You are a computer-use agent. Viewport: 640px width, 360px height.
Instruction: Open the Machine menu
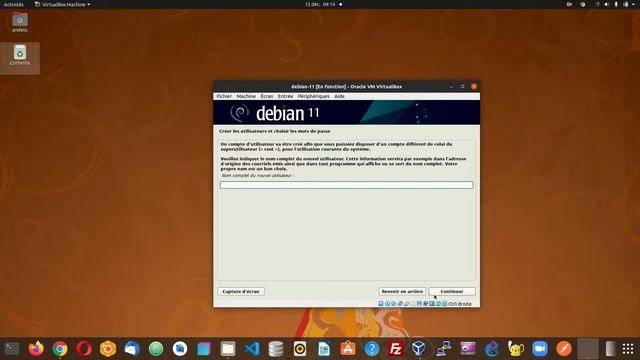pyautogui.click(x=246, y=96)
